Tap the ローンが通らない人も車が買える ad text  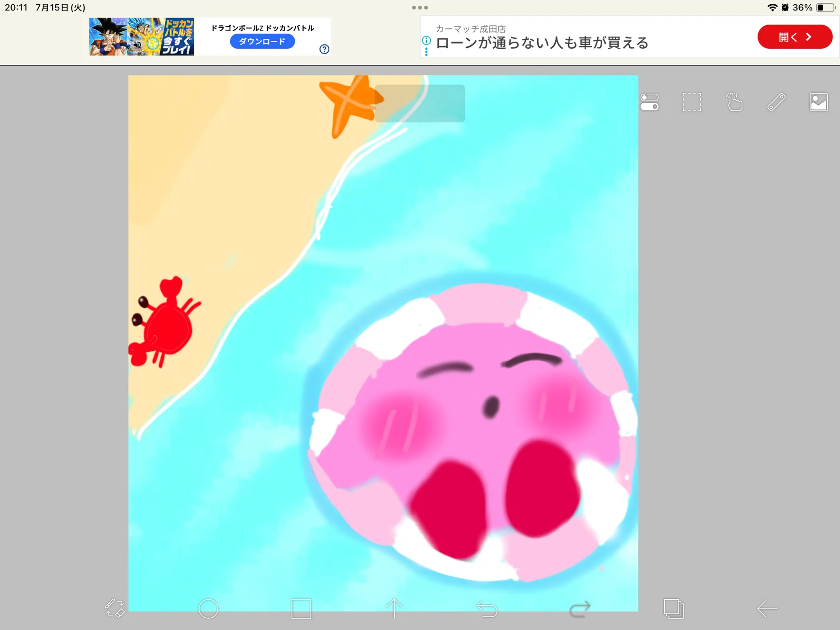(542, 43)
